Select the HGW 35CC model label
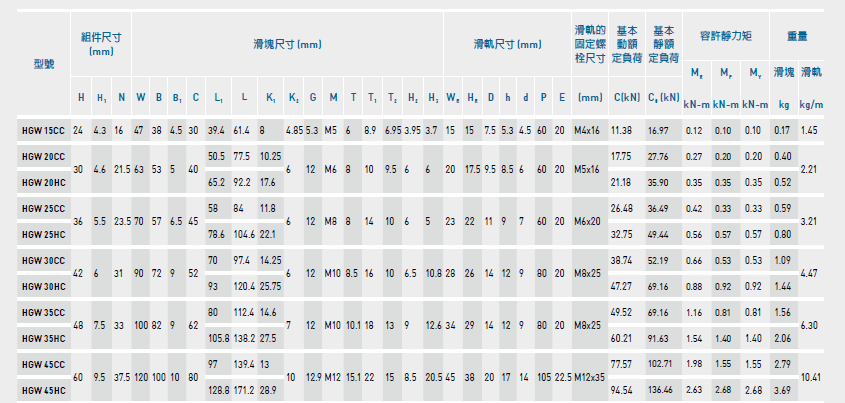The image size is (845, 403). coord(42,312)
